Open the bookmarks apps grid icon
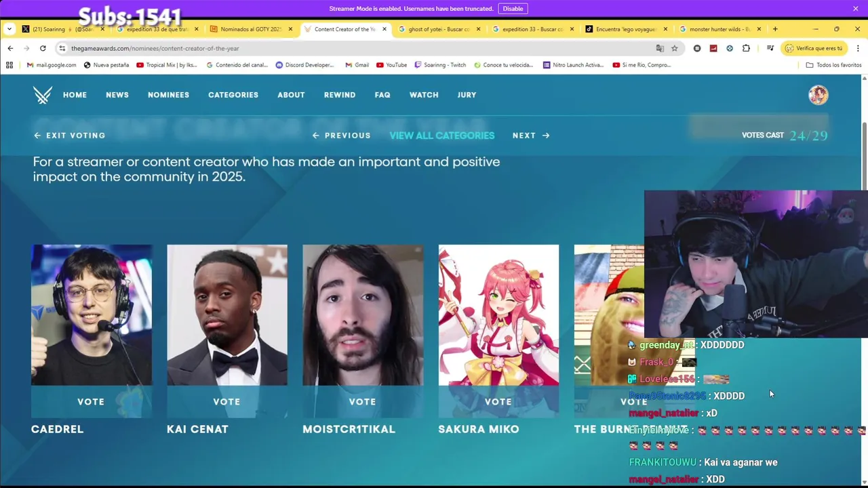This screenshot has height=488, width=868. coord(9,65)
